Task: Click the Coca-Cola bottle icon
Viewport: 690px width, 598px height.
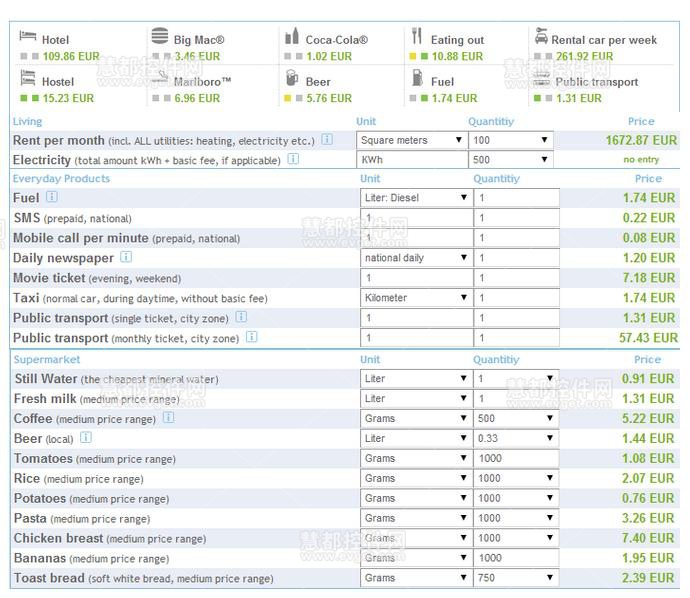Action: click(x=292, y=37)
